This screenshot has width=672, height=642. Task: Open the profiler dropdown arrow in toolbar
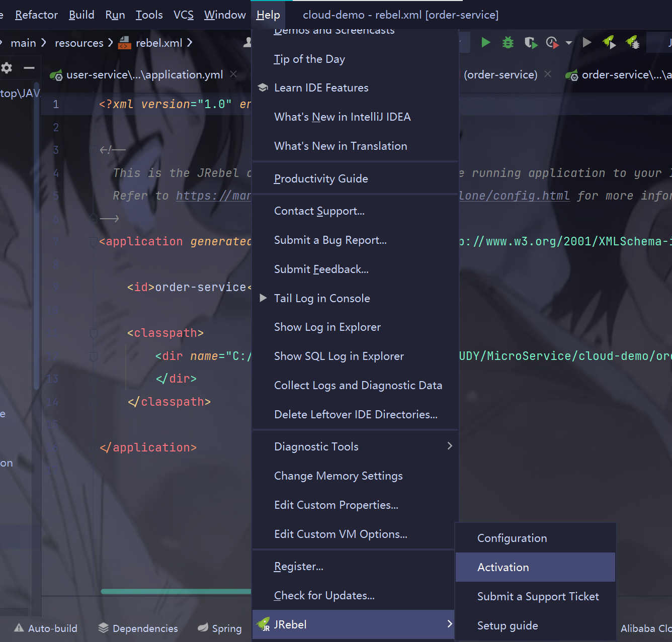point(569,43)
